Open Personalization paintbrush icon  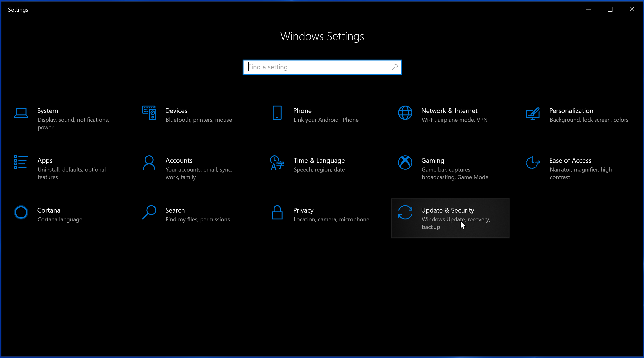click(533, 114)
